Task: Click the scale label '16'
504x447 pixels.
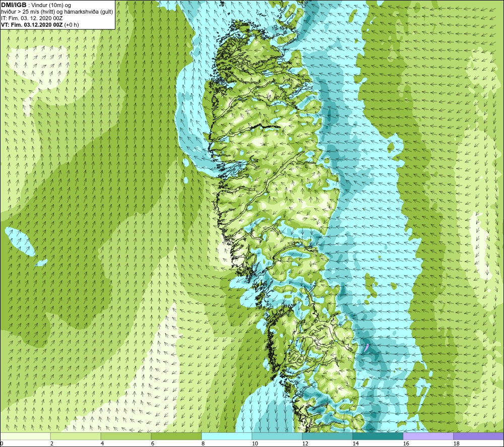Action: (406, 443)
